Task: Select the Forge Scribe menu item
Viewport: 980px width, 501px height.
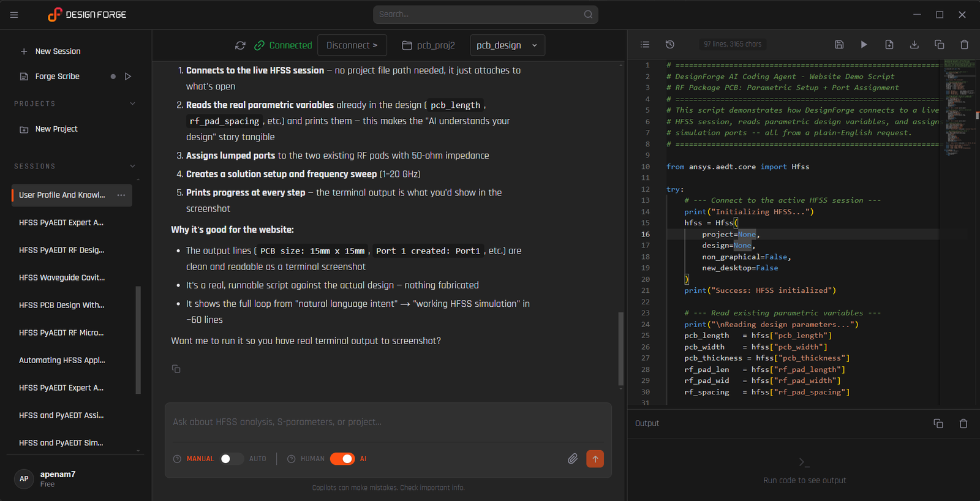Action: (x=57, y=77)
